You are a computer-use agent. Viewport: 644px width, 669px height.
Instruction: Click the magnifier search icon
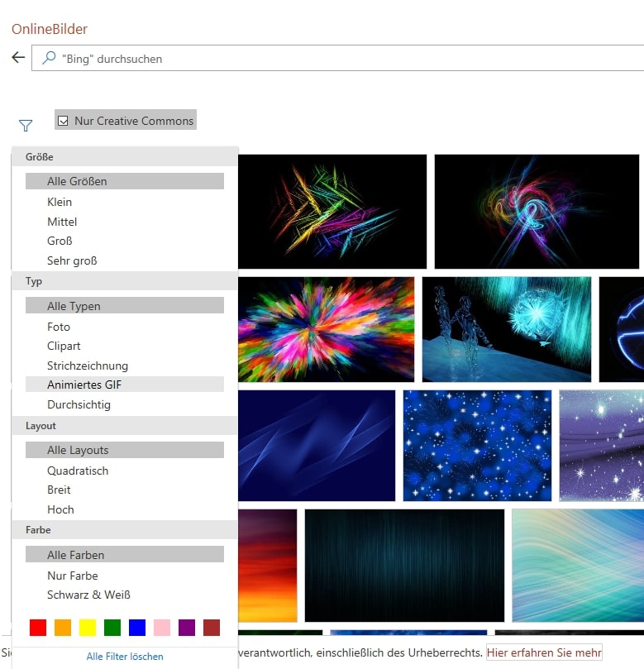49,59
